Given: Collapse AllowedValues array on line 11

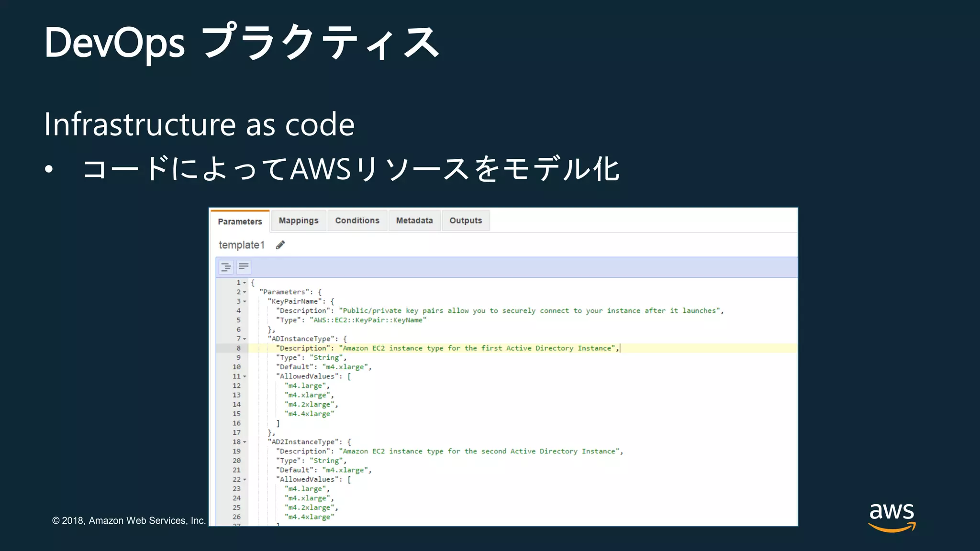Looking at the screenshot, I should pos(245,376).
